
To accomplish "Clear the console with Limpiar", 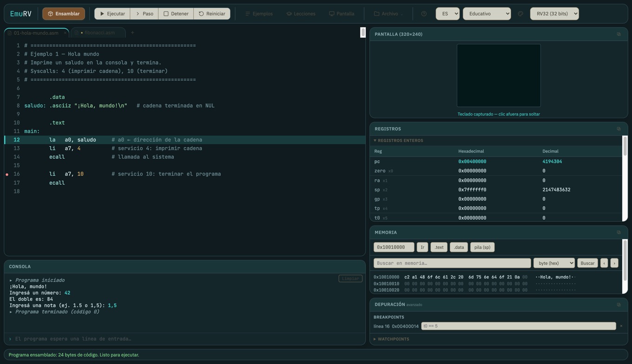I will [350, 279].
